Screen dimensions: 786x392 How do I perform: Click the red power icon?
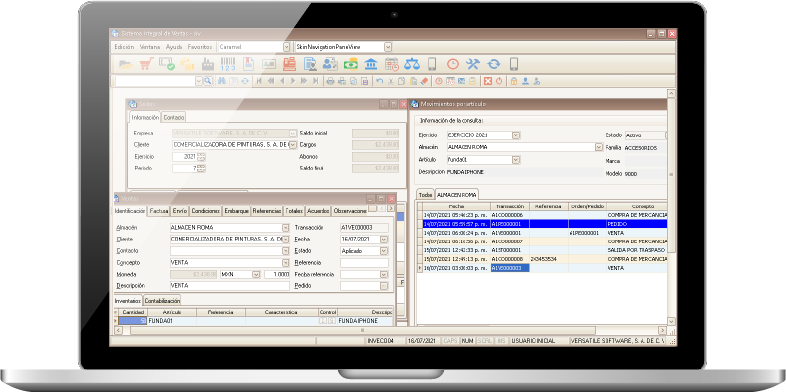pos(499,81)
